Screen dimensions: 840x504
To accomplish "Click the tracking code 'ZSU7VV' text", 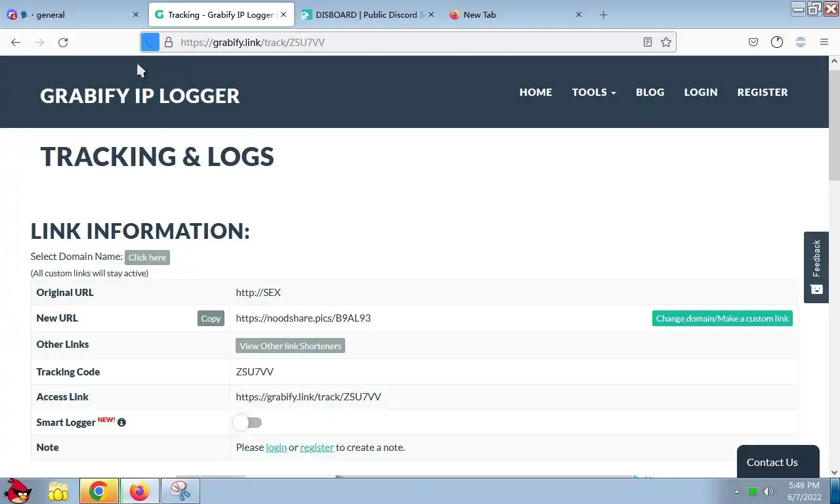I will click(255, 371).
